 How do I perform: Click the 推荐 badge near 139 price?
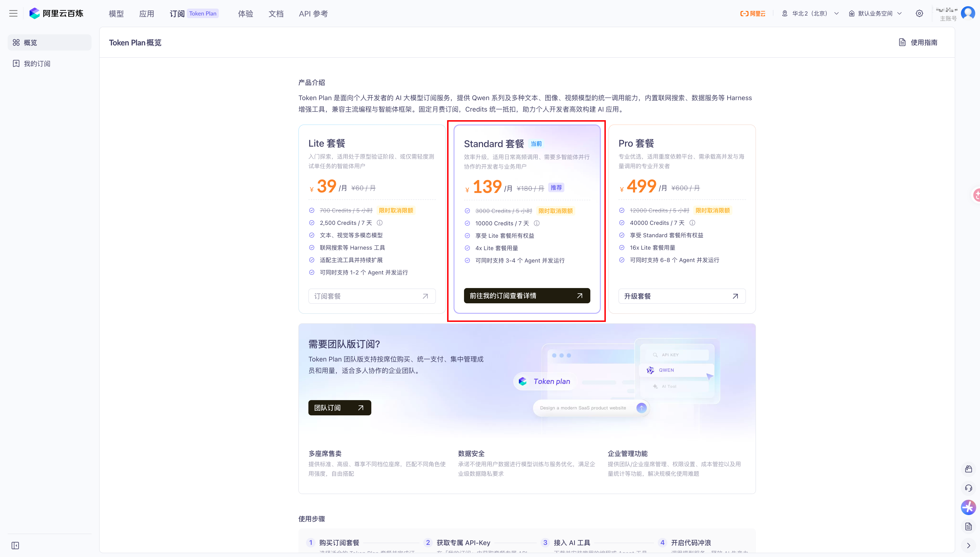point(556,187)
